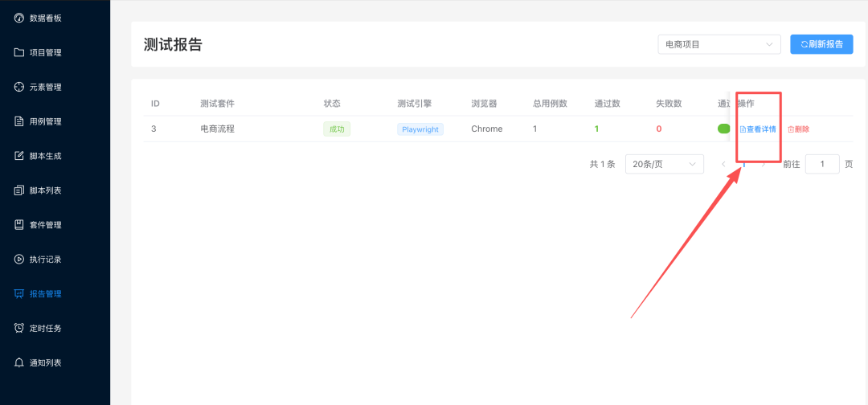Click the 状态 column header
Viewport: 868px width, 405px height.
(332, 104)
